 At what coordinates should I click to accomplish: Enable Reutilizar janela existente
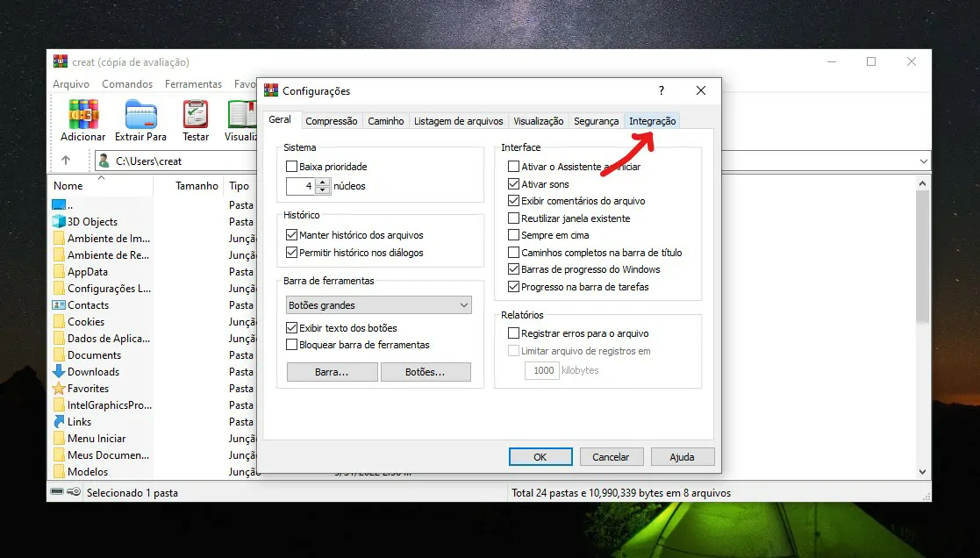[x=514, y=218]
